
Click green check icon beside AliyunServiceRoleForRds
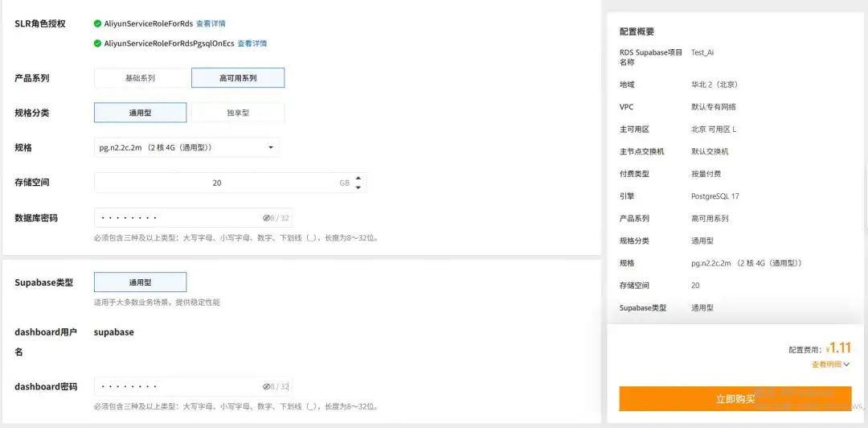97,23
